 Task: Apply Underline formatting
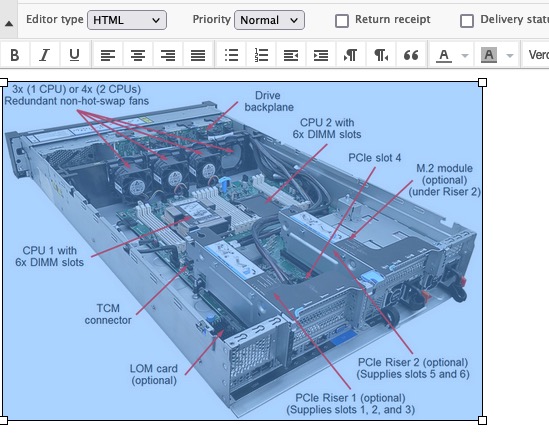[75, 55]
